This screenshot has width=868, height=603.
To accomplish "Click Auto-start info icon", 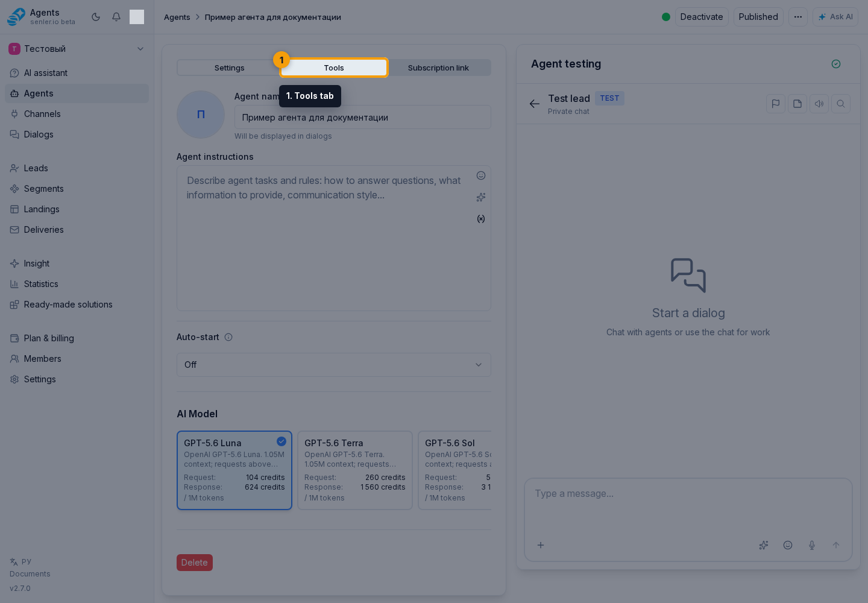I will click(228, 337).
